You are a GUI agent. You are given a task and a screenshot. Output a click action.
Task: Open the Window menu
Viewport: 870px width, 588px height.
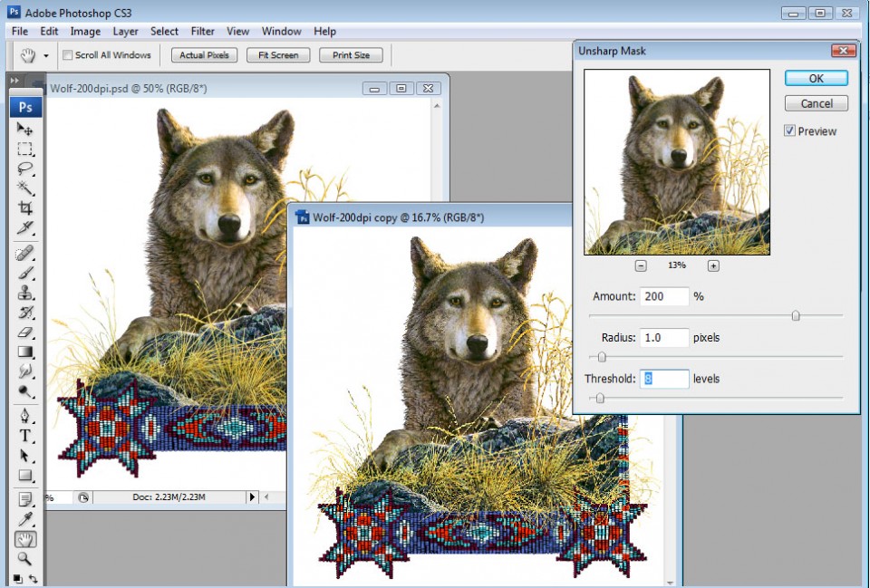coord(281,31)
